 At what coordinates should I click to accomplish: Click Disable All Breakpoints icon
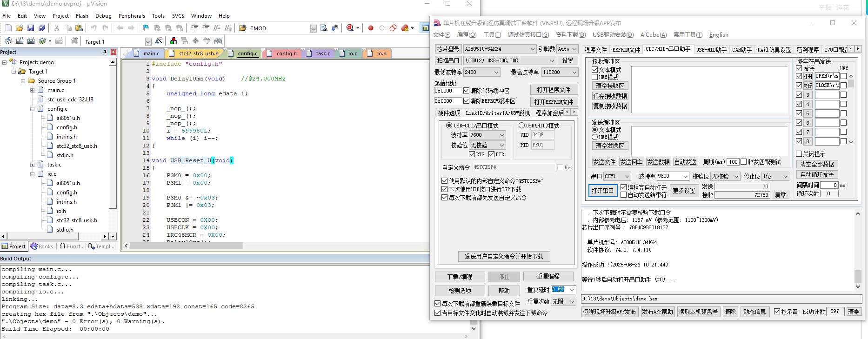[x=393, y=28]
